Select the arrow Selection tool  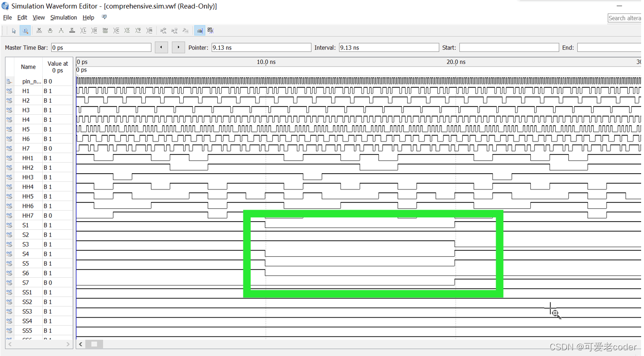pos(14,31)
